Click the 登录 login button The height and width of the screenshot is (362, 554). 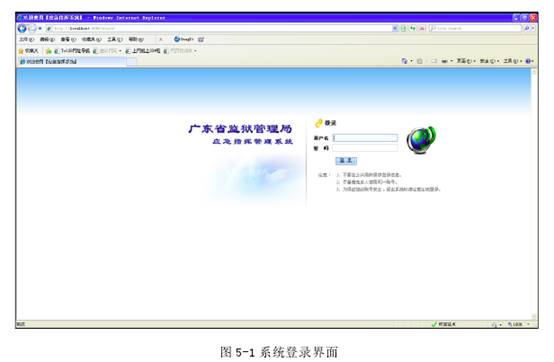coord(346,161)
